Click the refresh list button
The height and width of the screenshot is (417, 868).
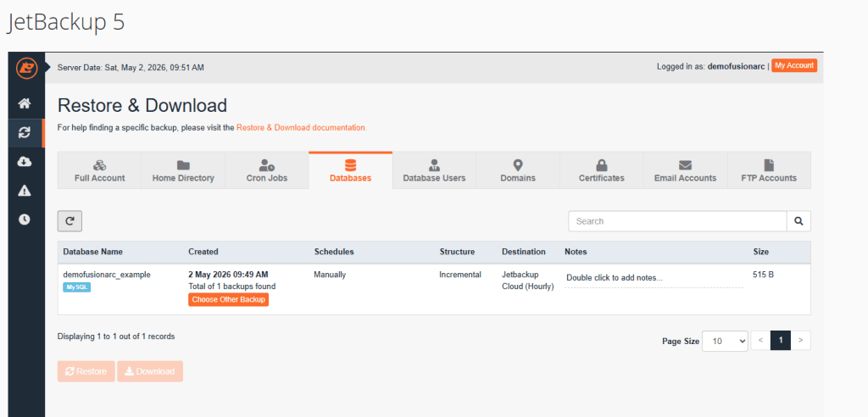[x=70, y=221]
